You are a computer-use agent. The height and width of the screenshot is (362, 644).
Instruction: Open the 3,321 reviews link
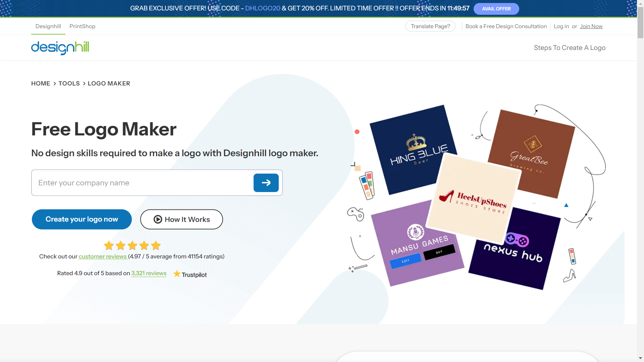[149, 273]
